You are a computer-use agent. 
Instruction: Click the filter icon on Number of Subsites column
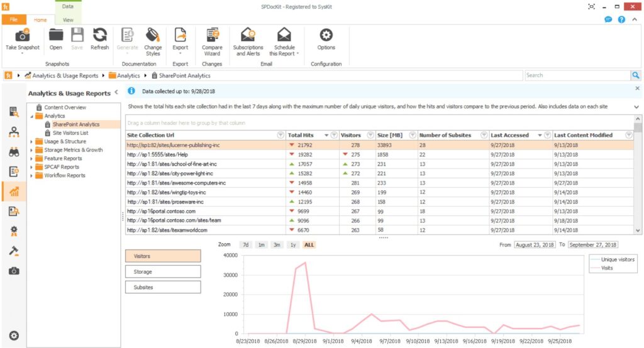[484, 135]
